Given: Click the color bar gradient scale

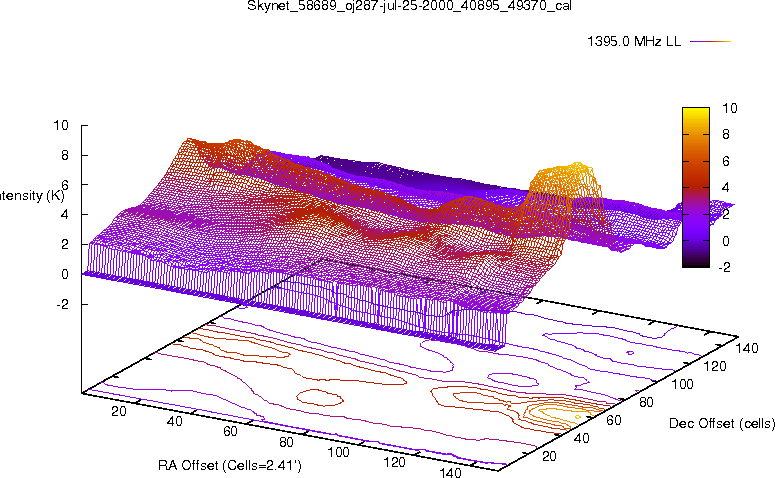Looking at the screenshot, I should (695, 187).
